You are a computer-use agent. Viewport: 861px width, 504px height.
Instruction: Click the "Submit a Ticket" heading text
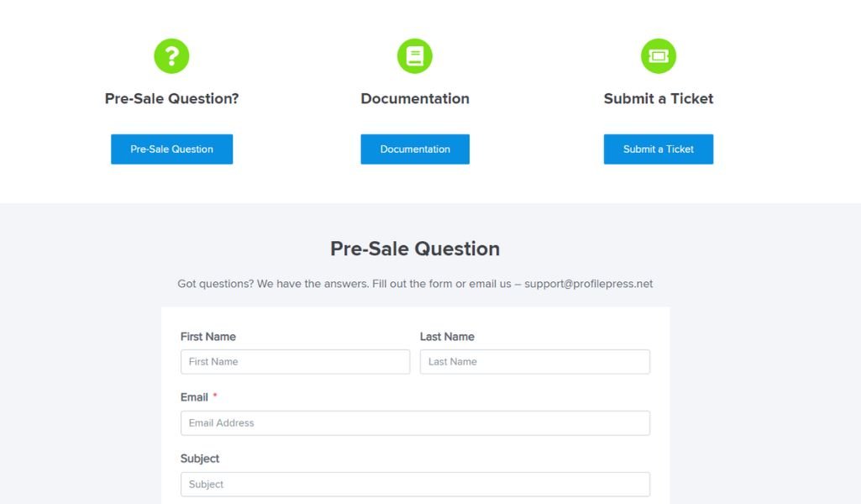pyautogui.click(x=659, y=99)
